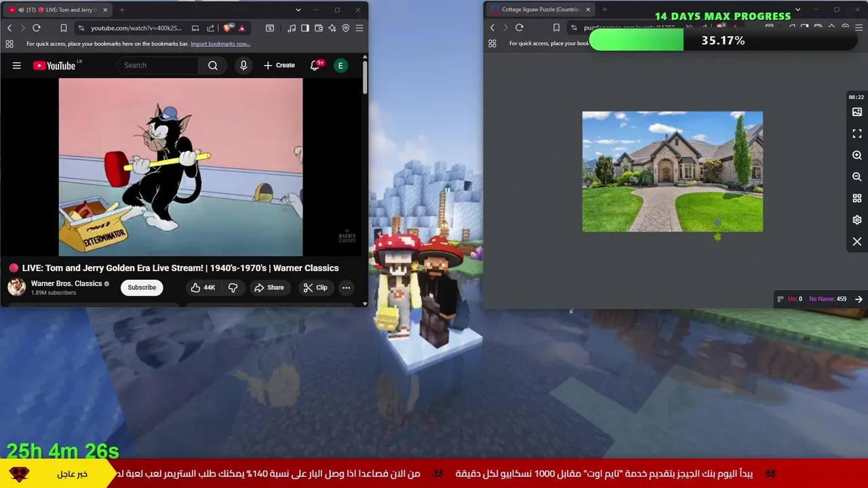Open the YouTube account avatar E

tap(341, 65)
